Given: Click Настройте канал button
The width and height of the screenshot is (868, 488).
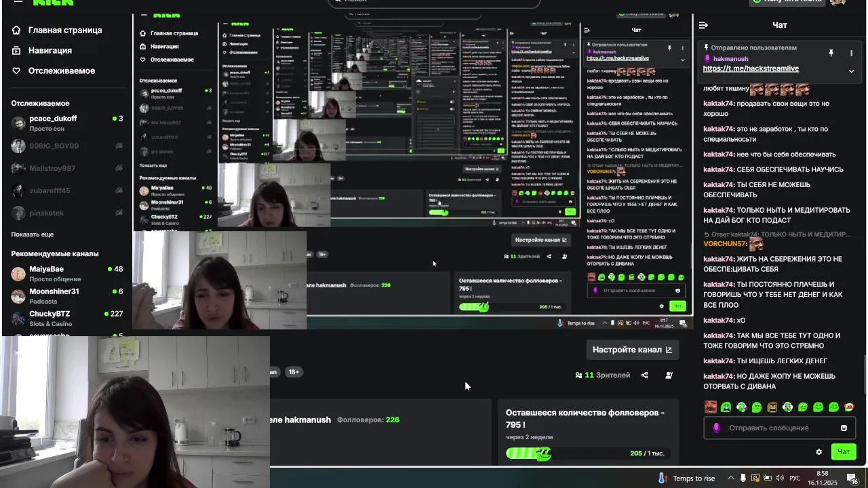Looking at the screenshot, I should (x=632, y=350).
